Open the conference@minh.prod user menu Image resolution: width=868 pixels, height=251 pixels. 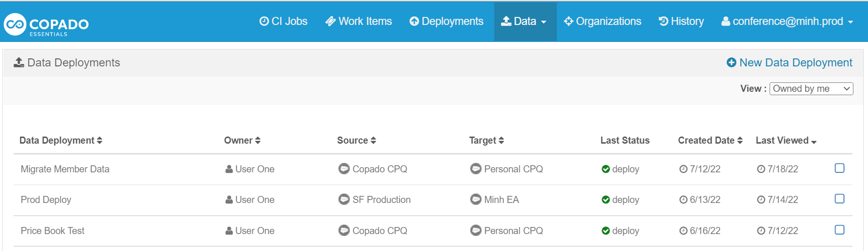click(788, 21)
